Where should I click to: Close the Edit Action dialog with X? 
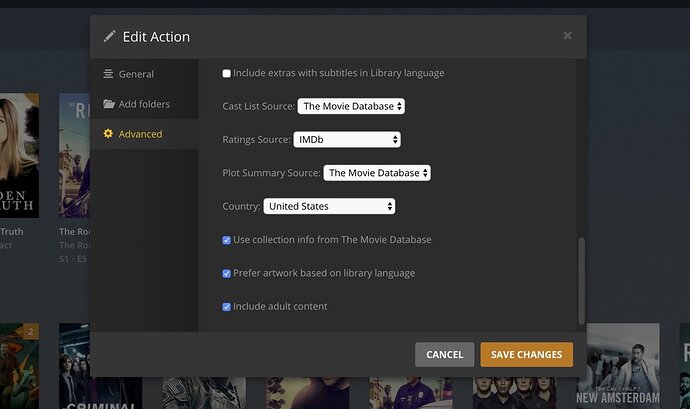coord(567,35)
